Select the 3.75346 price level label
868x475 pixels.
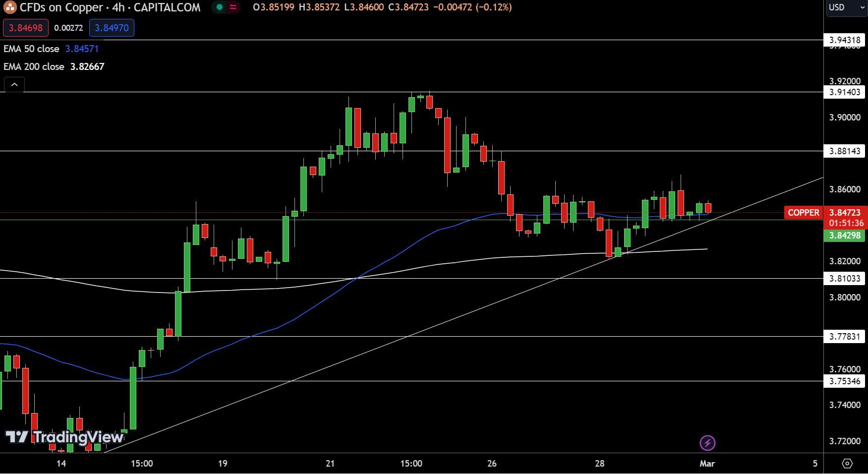coord(845,381)
